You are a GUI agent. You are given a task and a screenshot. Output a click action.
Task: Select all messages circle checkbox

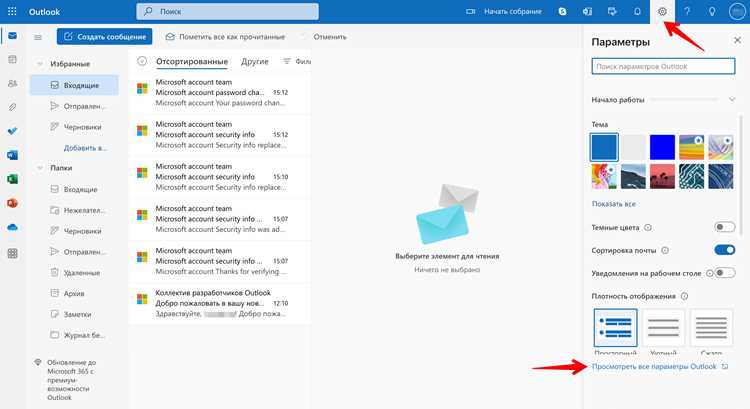pyautogui.click(x=142, y=61)
